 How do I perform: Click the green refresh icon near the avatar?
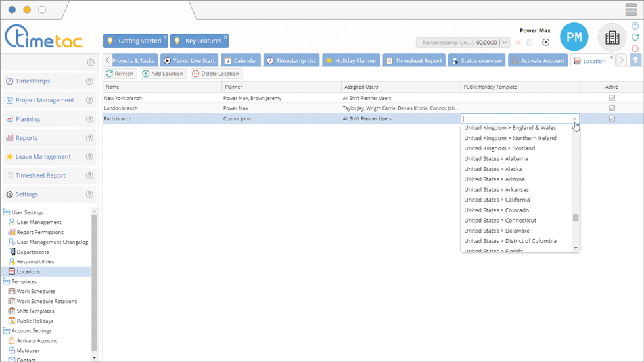pyautogui.click(x=635, y=37)
